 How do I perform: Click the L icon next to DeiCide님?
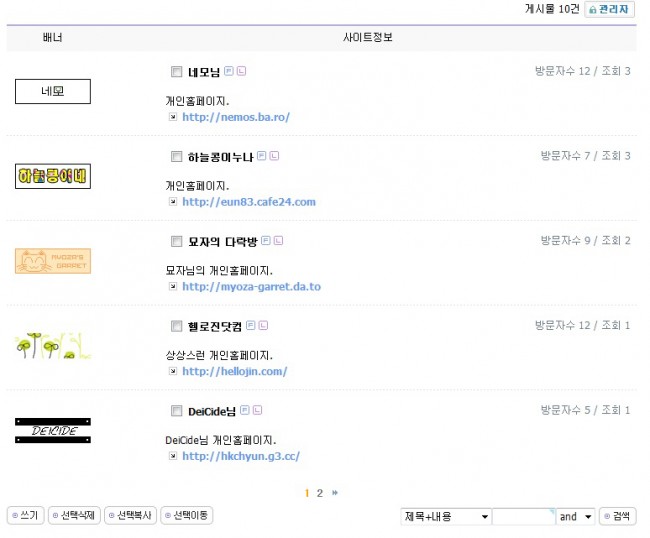click(x=258, y=410)
